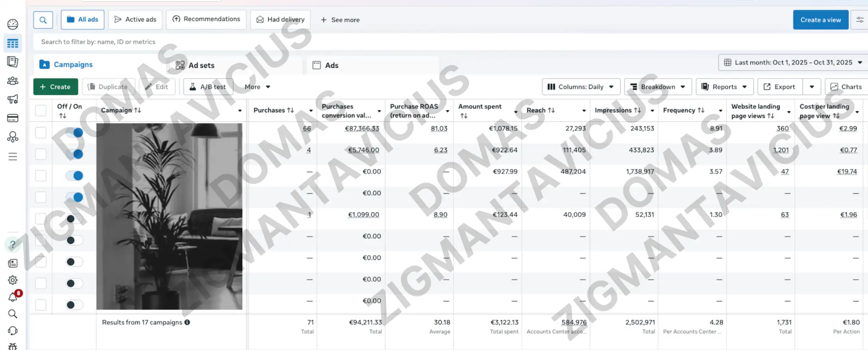This screenshot has width=868, height=350.
Task: Start an A/B test
Action: click(x=208, y=87)
